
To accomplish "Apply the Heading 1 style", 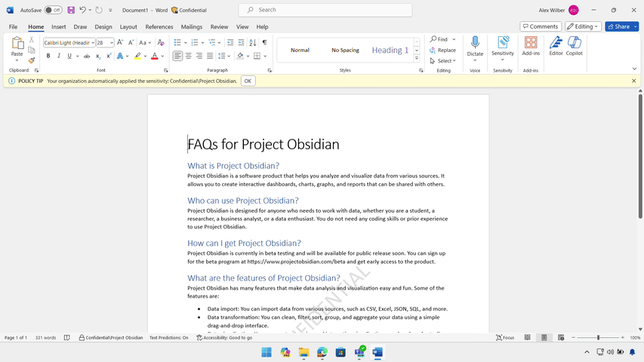I will tap(390, 50).
